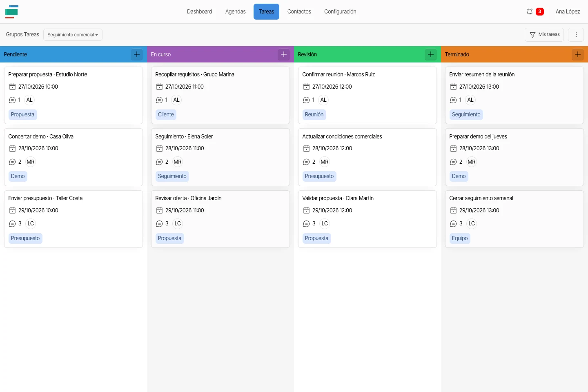Click the Reunión tag on Confirmar reunión card

pyautogui.click(x=314, y=115)
